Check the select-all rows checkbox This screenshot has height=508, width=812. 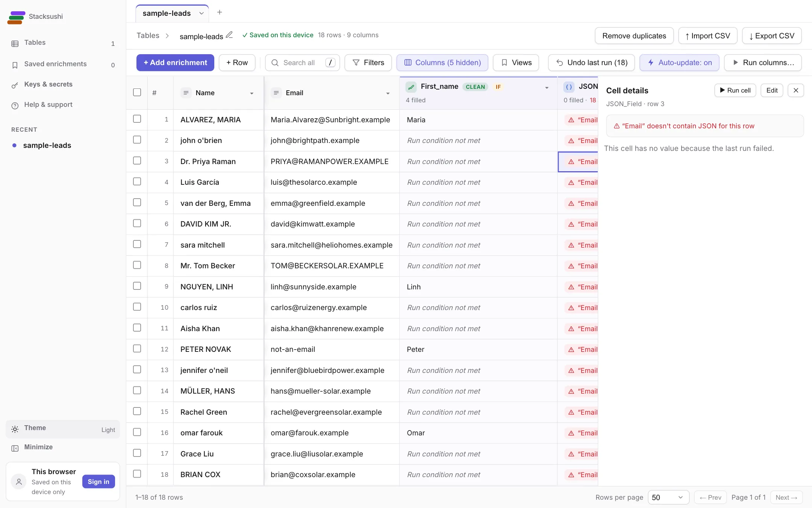(137, 92)
